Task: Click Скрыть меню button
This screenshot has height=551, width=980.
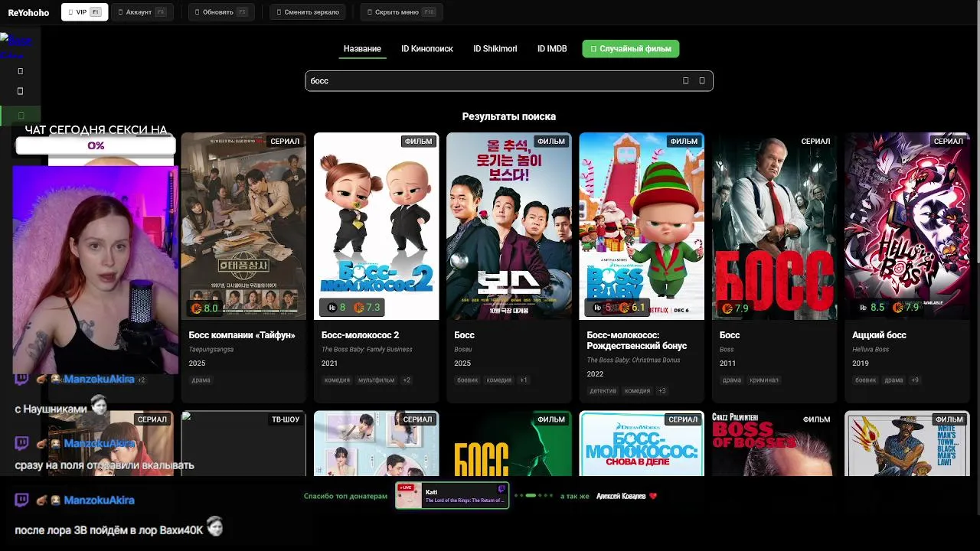Action: coord(401,12)
